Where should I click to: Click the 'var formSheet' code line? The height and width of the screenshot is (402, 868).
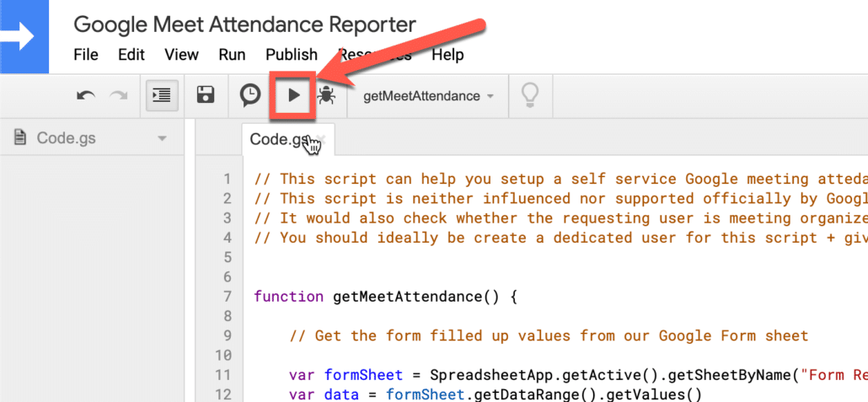coord(578,375)
